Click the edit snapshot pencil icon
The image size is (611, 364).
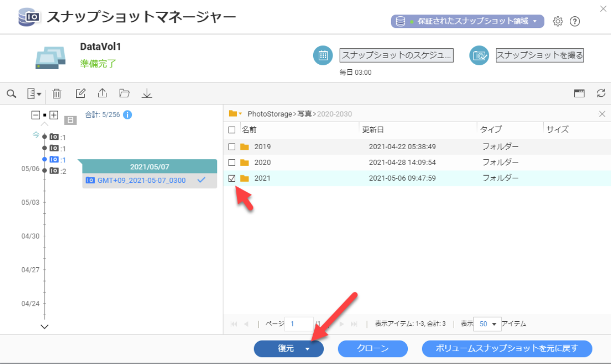80,94
